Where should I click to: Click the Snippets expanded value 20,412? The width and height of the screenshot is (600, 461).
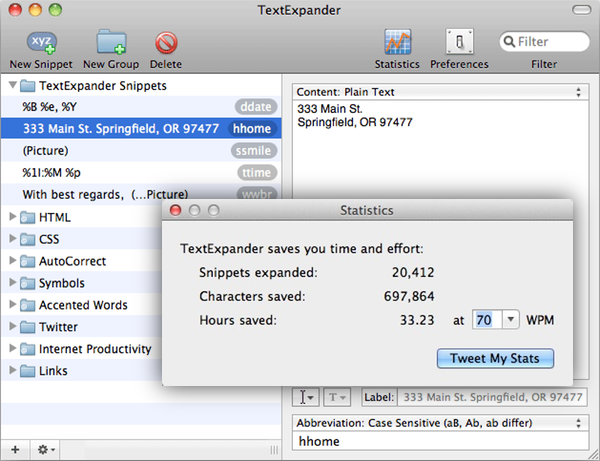point(413,272)
